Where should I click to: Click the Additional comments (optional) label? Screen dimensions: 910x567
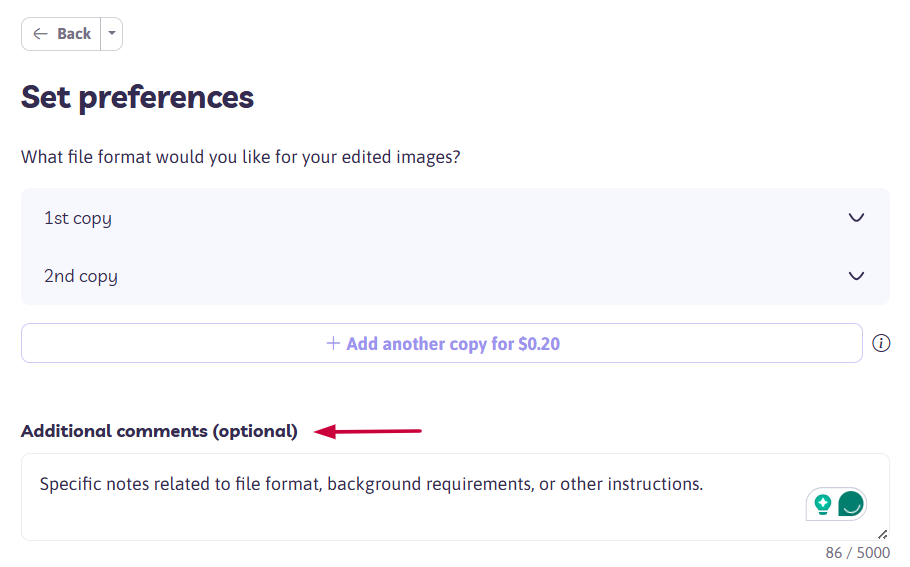coord(159,431)
